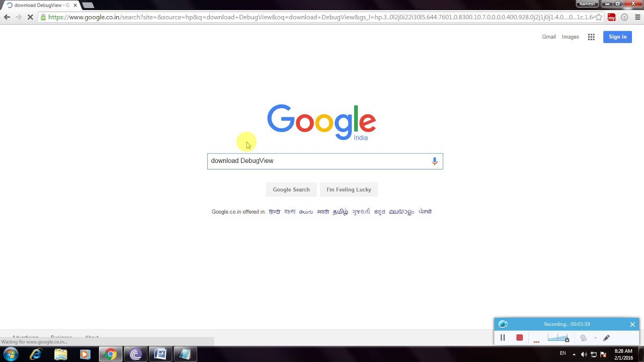
Task: Click the recorder pencil annotate icon
Action: tap(606, 338)
